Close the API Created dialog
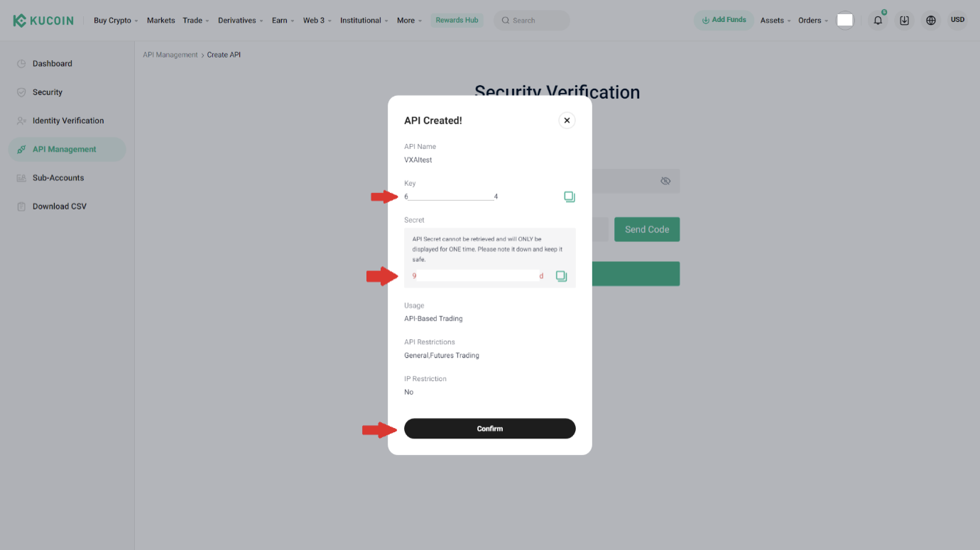 (567, 121)
